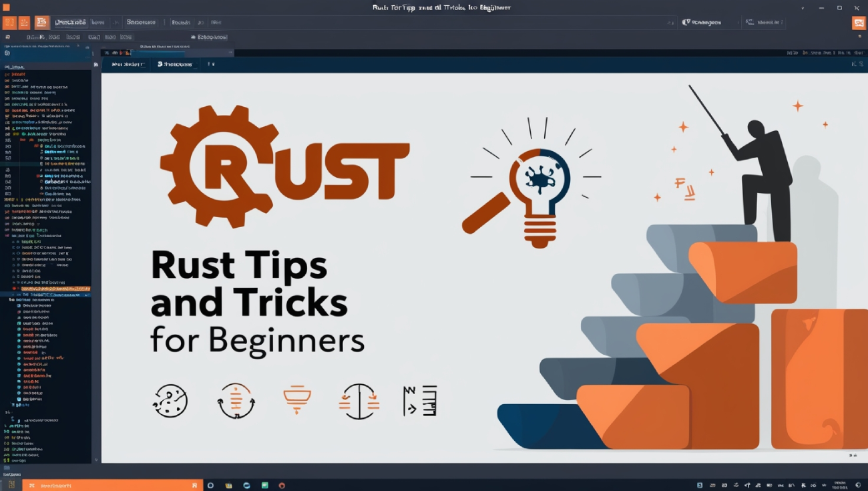The height and width of the screenshot is (491, 868).
Task: Open the green app icon in taskbar
Action: tap(265, 486)
